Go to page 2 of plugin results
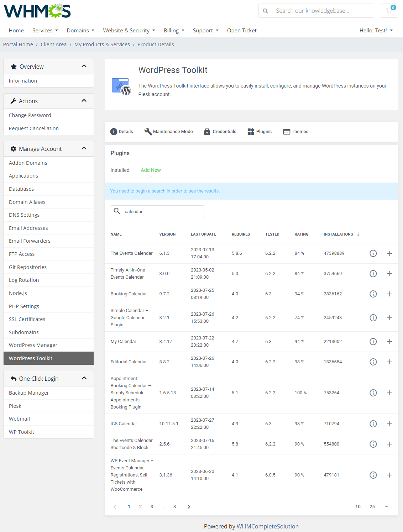This screenshot has width=403, height=532. [x=140, y=506]
